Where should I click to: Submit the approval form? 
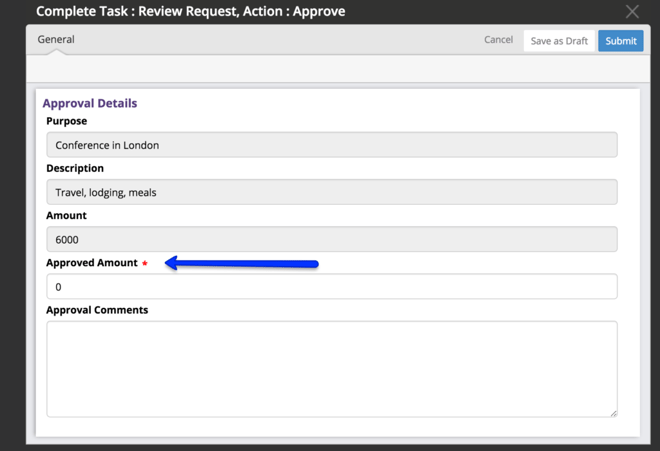(x=620, y=41)
